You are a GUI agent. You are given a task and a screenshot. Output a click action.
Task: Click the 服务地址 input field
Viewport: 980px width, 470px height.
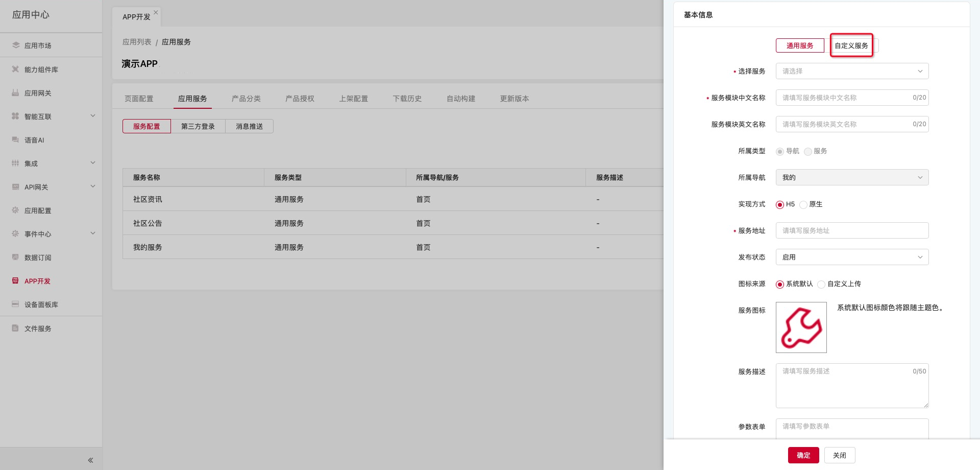pos(852,230)
